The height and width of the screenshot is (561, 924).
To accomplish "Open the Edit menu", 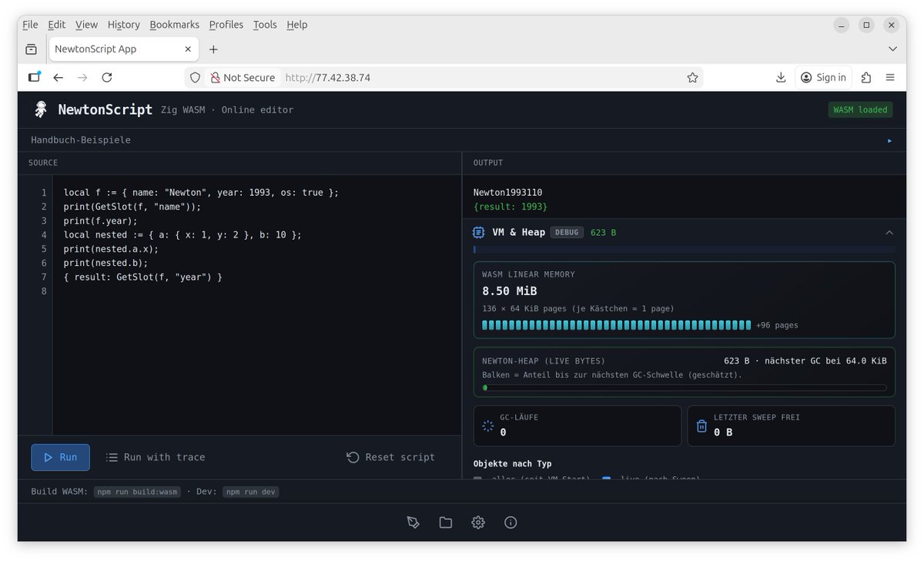I will click(x=56, y=25).
